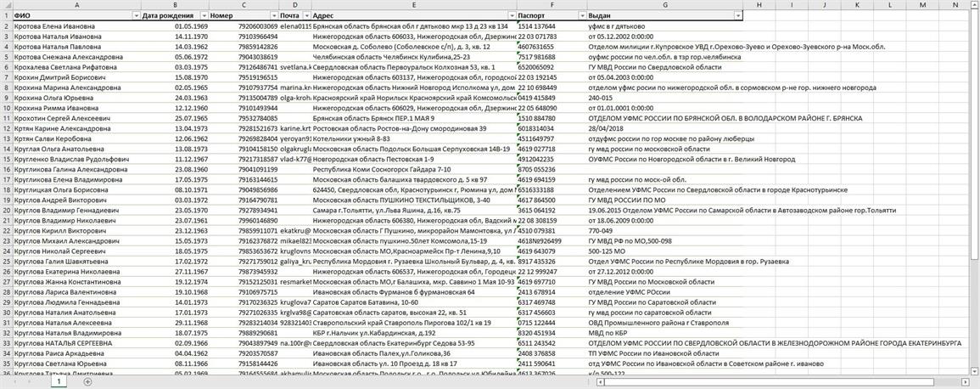Open the Почта column filter dropdown
980x389 pixels.
[307, 15]
